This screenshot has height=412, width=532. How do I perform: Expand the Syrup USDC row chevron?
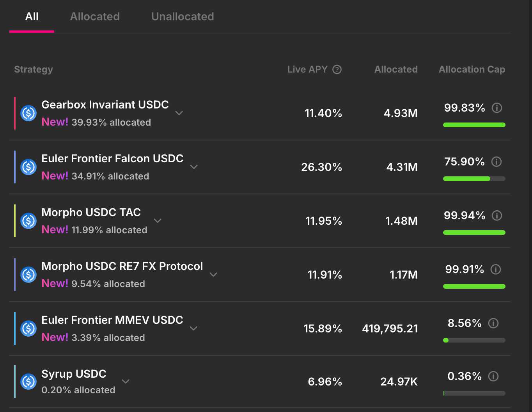click(126, 382)
